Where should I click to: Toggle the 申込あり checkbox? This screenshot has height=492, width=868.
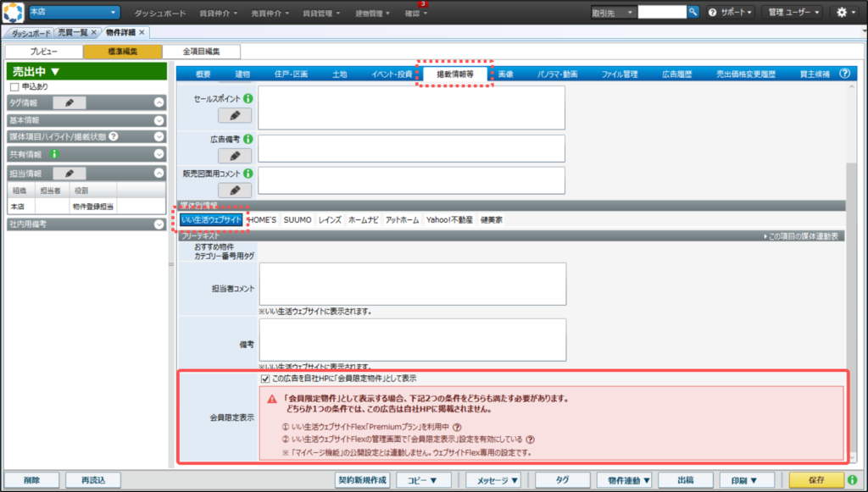click(14, 86)
